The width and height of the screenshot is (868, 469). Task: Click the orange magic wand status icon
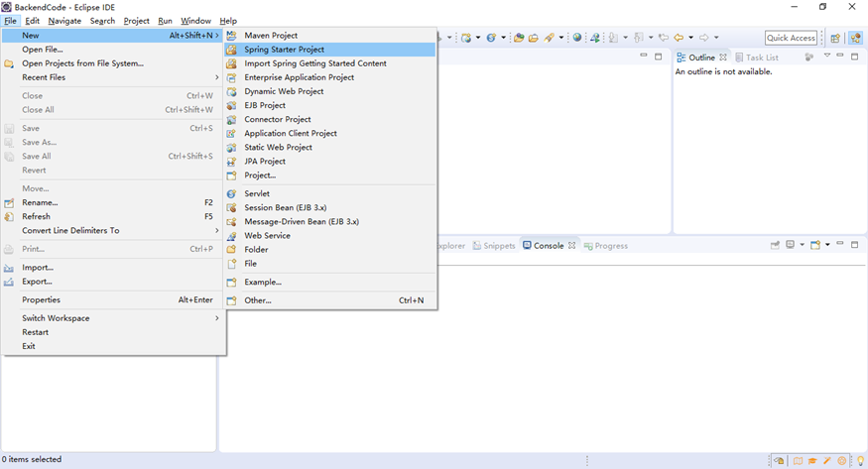tap(827, 460)
